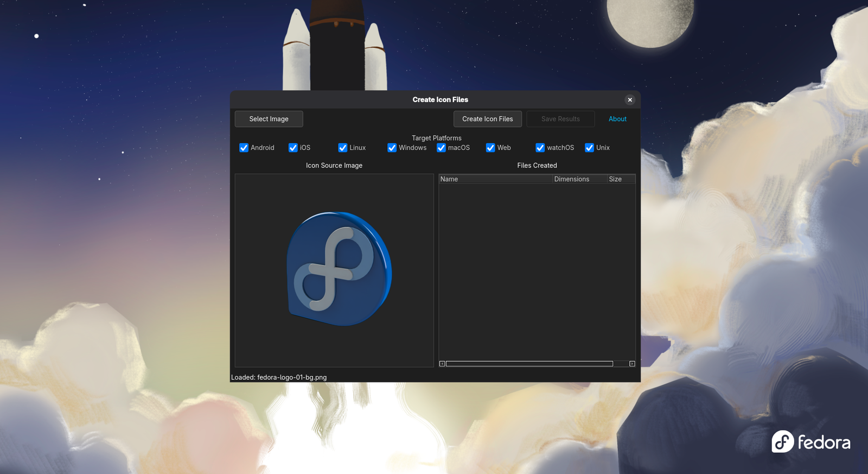This screenshot has height=474, width=868.
Task: Click the horizontal scrollbar thumb in file list
Action: (x=529, y=364)
